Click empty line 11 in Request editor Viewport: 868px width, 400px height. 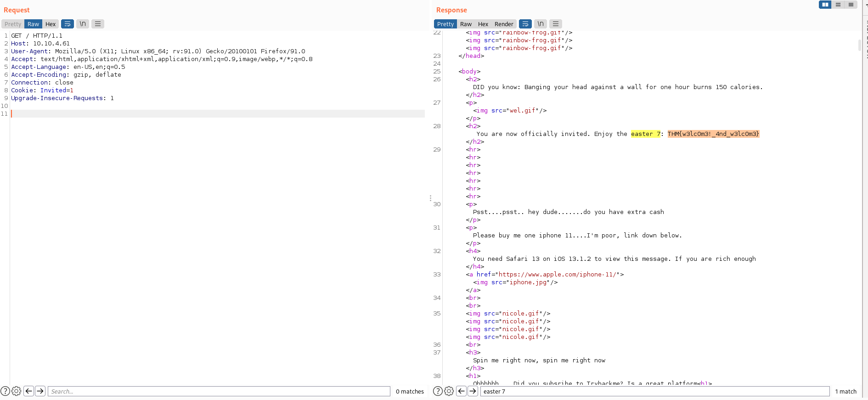point(218,114)
